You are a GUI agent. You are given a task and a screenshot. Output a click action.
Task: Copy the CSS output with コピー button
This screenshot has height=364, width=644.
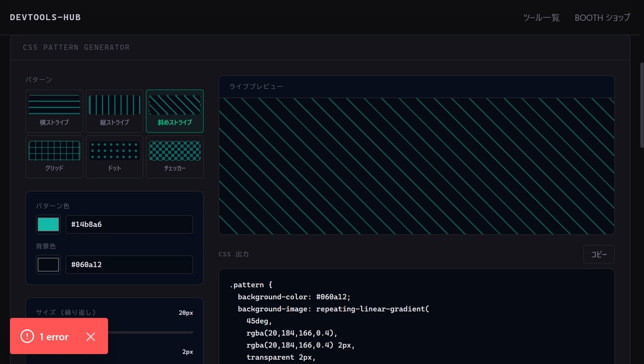[x=599, y=255]
